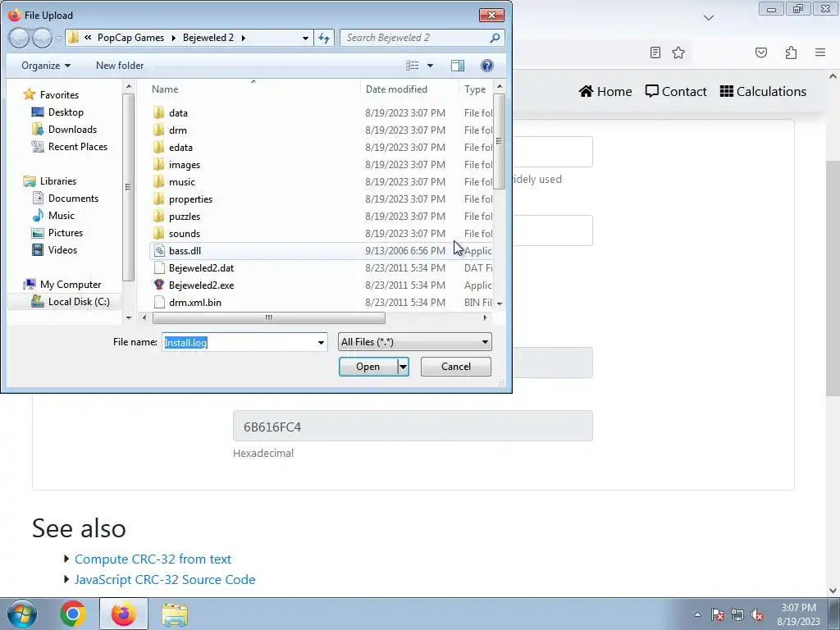Image resolution: width=840 pixels, height=630 pixels.
Task: Click the navigation pane vertical scrollbar
Action: click(129, 188)
